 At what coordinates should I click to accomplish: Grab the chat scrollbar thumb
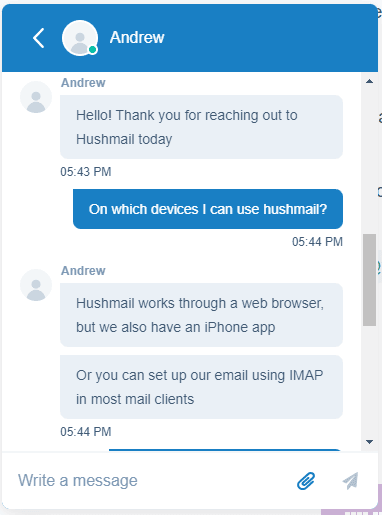[x=369, y=280]
